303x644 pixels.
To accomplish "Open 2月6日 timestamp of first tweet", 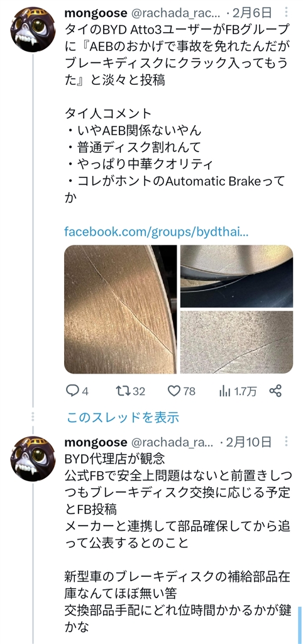I will 251,13.
